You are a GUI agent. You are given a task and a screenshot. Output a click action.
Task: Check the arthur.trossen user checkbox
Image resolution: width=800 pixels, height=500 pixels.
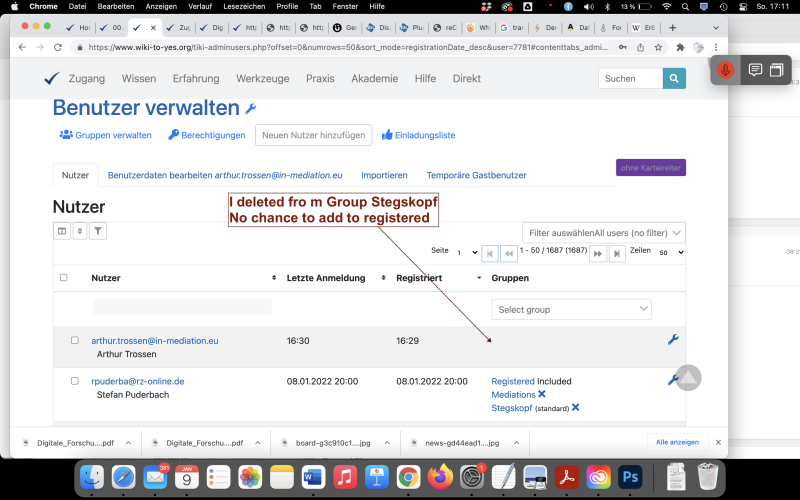point(74,341)
